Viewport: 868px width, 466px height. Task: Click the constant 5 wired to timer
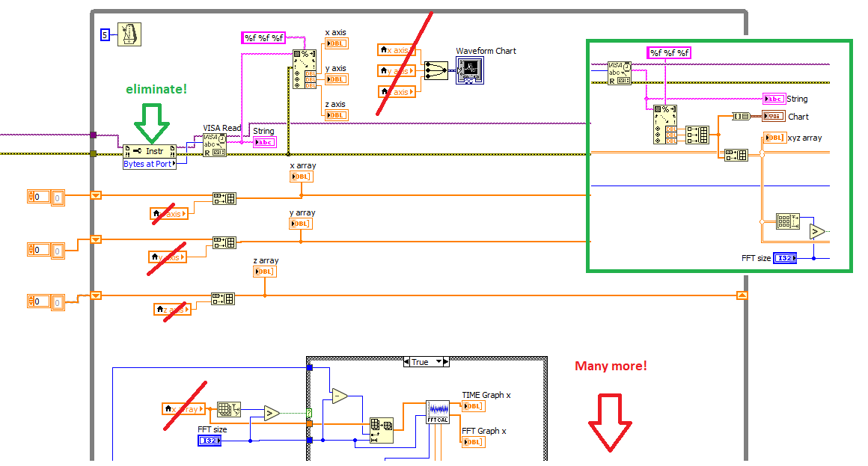pyautogui.click(x=105, y=35)
